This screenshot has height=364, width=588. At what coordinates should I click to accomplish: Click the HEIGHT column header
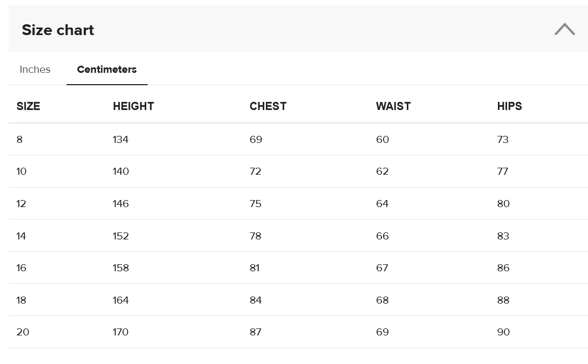tap(133, 106)
